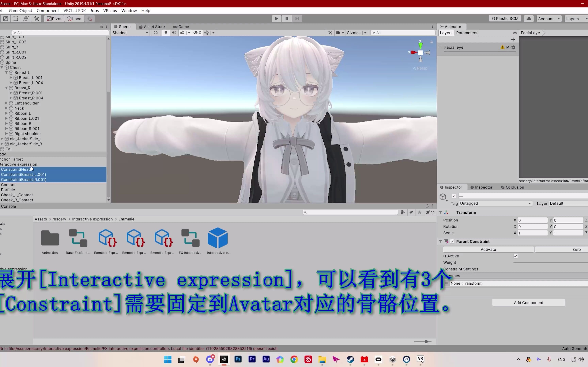Select the Rect Transform tool
Image resolution: width=588 pixels, height=367 pixels.
coord(15,19)
